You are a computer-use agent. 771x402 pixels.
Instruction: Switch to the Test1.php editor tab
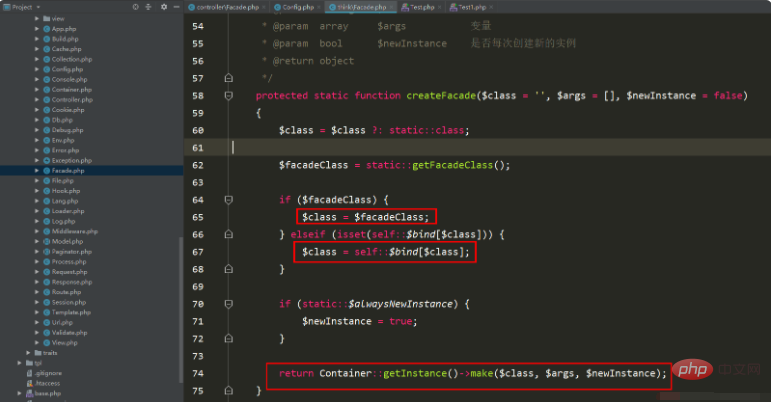click(x=472, y=7)
